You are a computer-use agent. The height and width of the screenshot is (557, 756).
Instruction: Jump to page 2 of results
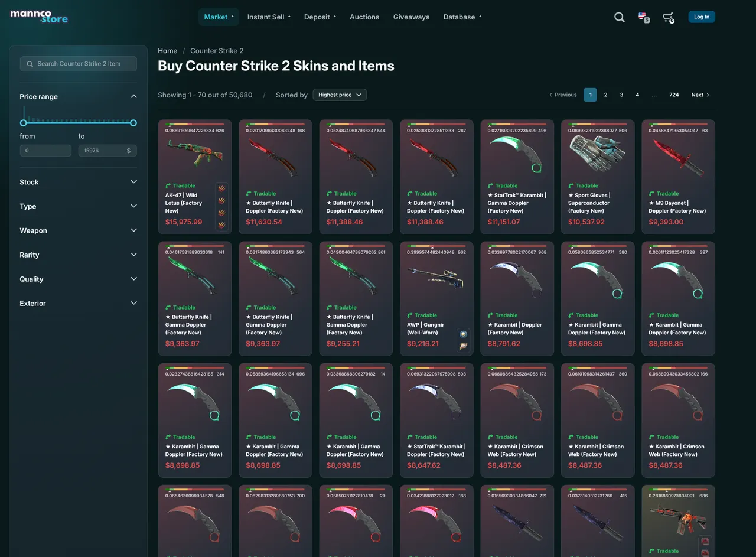point(605,95)
